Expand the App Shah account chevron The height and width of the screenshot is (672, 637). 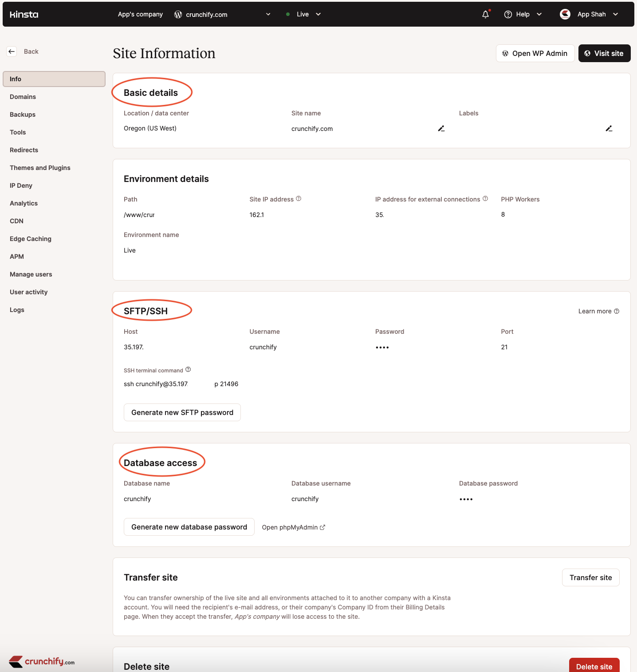pos(616,14)
